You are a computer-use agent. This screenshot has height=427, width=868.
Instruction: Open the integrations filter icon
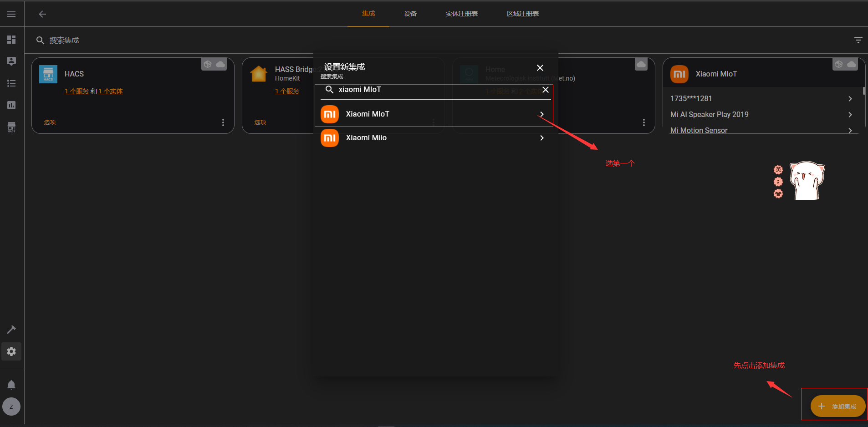858,40
